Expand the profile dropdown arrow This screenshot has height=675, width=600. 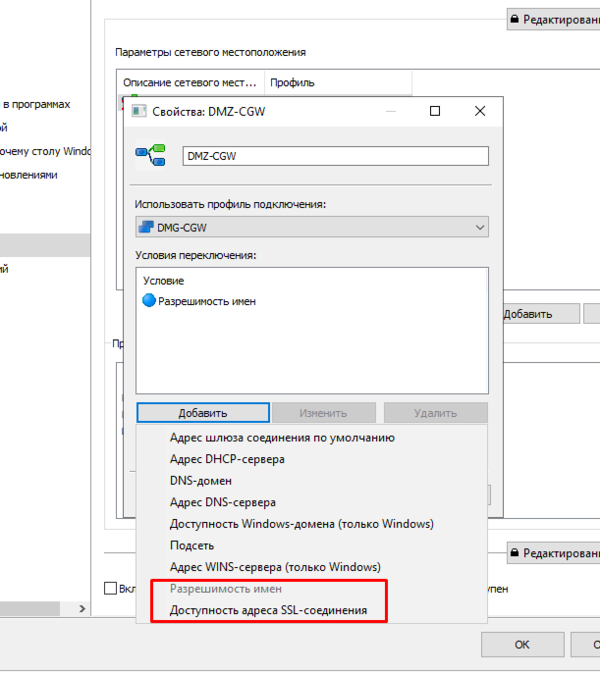point(480,227)
